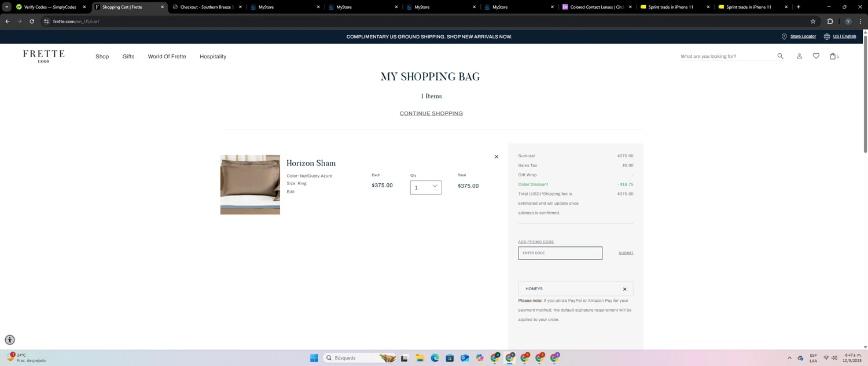Image resolution: width=868 pixels, height=366 pixels.
Task: Open the Windows Start button
Action: [x=314, y=358]
